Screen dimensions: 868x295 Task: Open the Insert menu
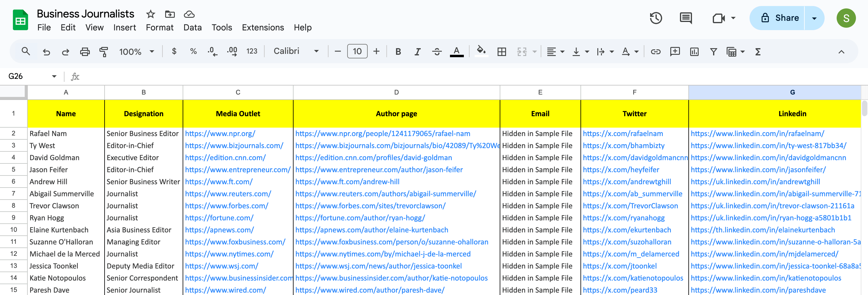tap(124, 28)
